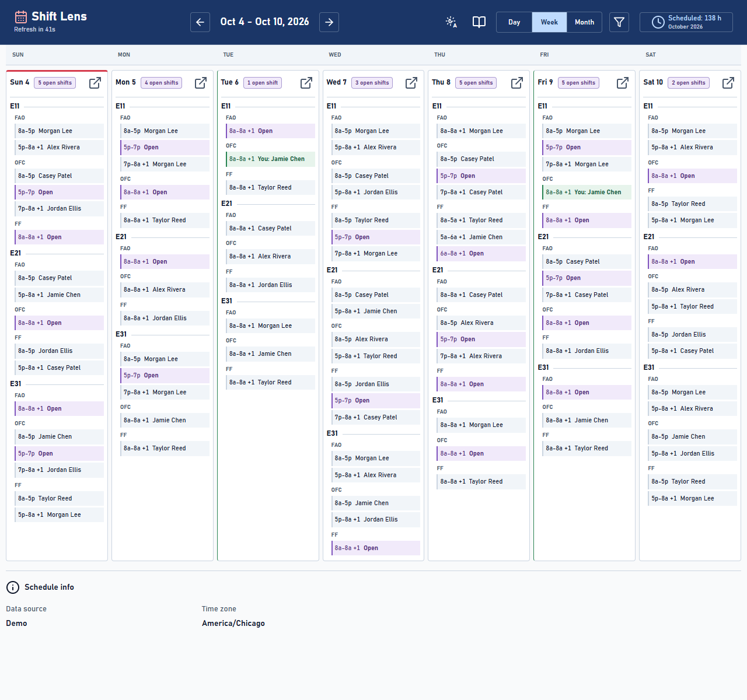Screen dimensions: 747x700
Task: Select Wednesday E11 5p-7p Open shift
Action: (375, 237)
